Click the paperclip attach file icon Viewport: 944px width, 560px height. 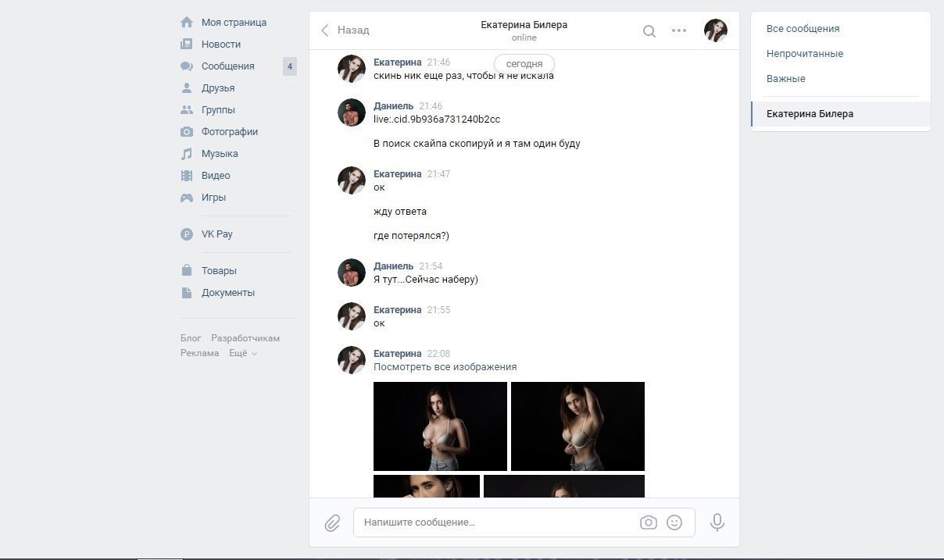point(332,523)
